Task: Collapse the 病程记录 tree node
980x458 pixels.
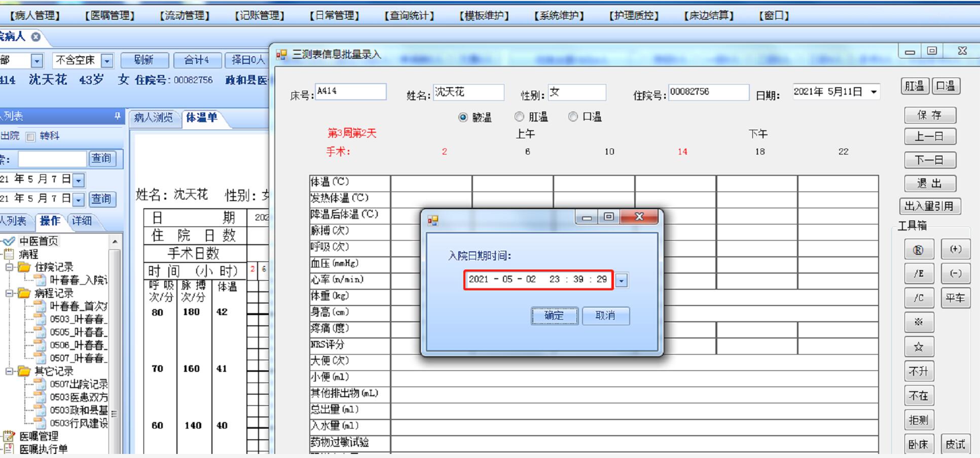Action: (9, 293)
